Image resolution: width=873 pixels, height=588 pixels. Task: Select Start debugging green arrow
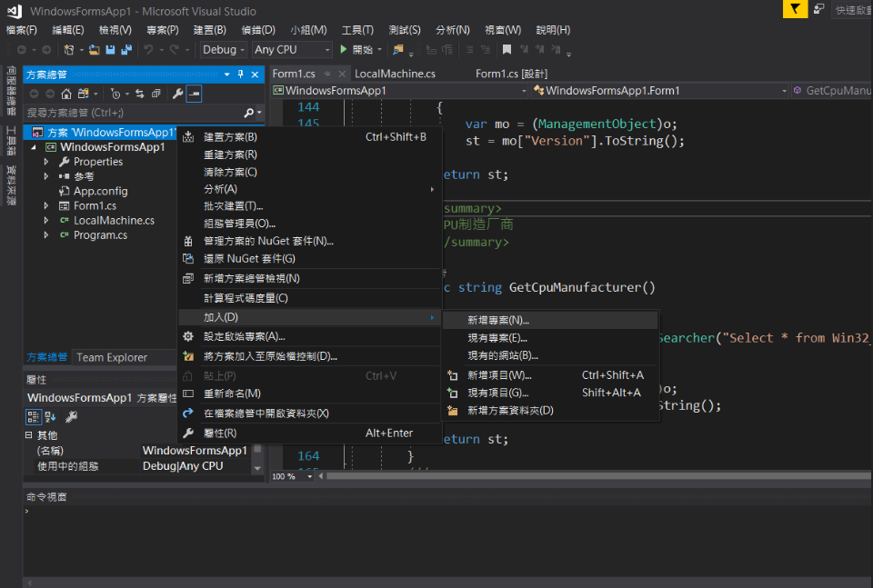coord(344,50)
